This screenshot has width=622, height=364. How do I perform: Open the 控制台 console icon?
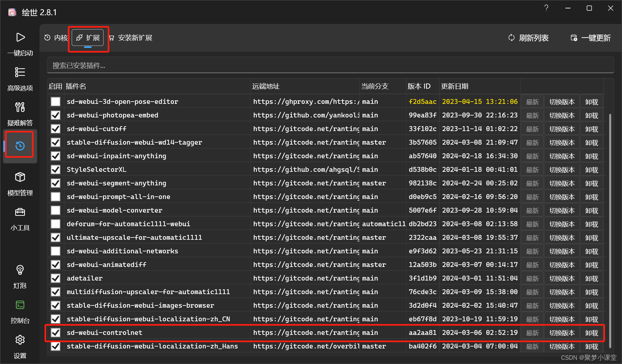click(20, 305)
